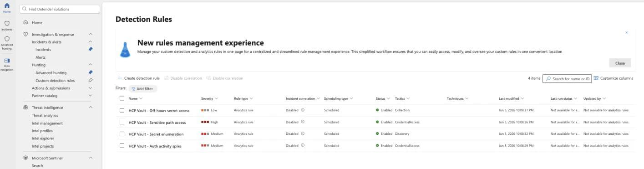Click the Home house icon in navigation
This screenshot has height=169, width=644.
coord(25,22)
